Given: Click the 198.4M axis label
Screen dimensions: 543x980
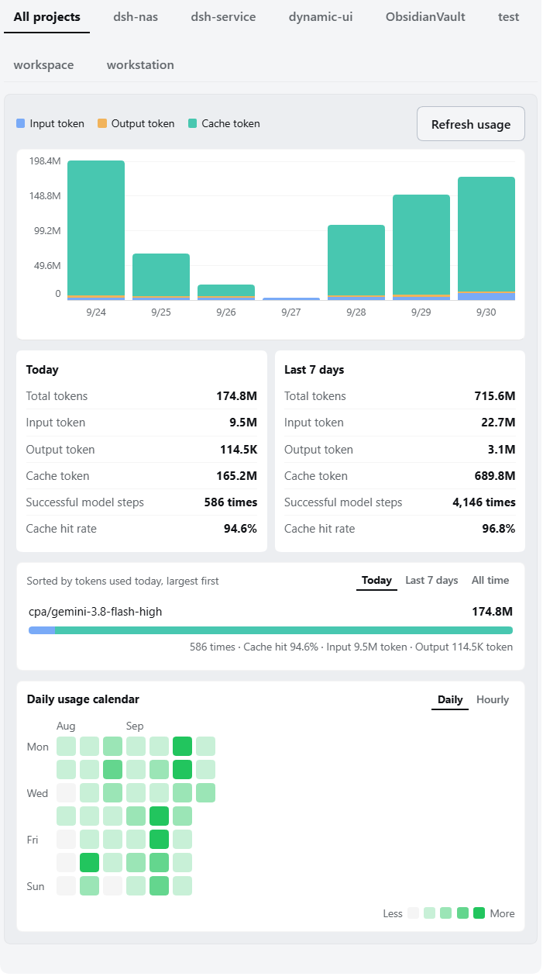Looking at the screenshot, I should 45,161.
